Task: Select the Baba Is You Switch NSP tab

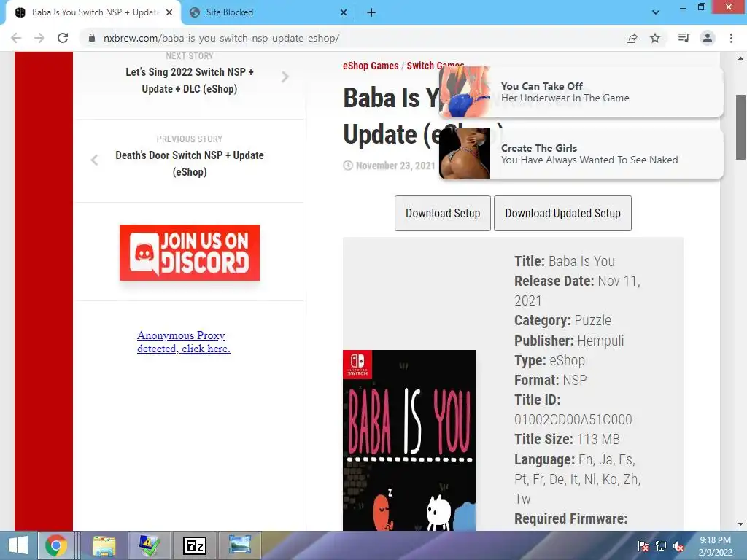Action: pos(94,12)
